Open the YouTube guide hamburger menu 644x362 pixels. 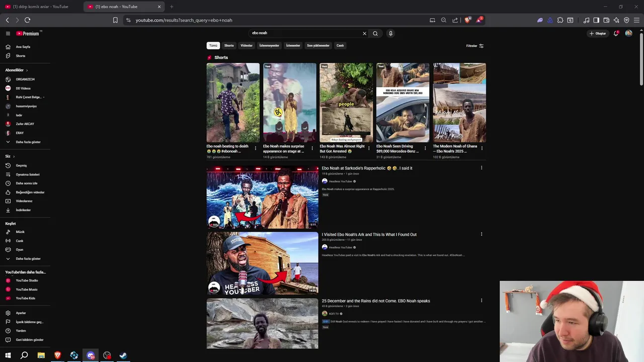[8, 34]
